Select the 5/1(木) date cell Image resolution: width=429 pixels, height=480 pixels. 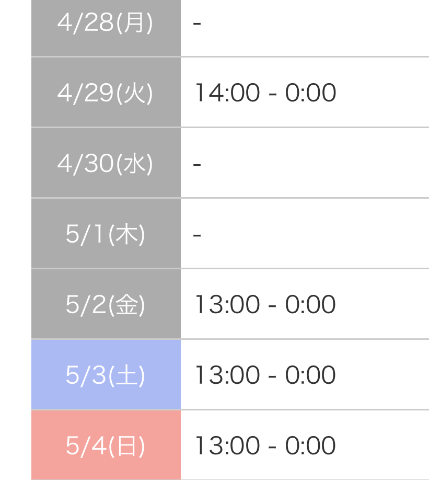pos(106,234)
